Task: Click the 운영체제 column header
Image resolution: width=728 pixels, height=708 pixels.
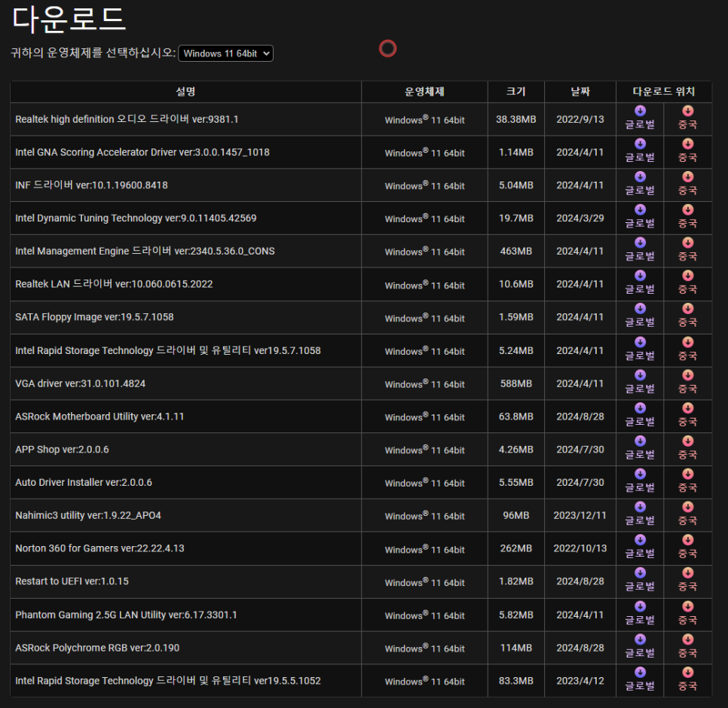Action: click(x=424, y=91)
